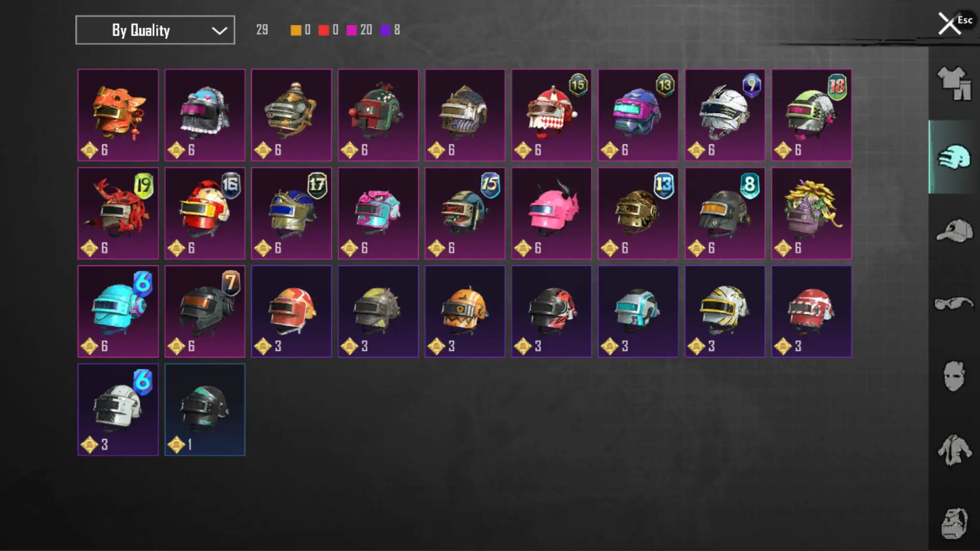Pick the helmet with red 18 badge

pos(811,115)
